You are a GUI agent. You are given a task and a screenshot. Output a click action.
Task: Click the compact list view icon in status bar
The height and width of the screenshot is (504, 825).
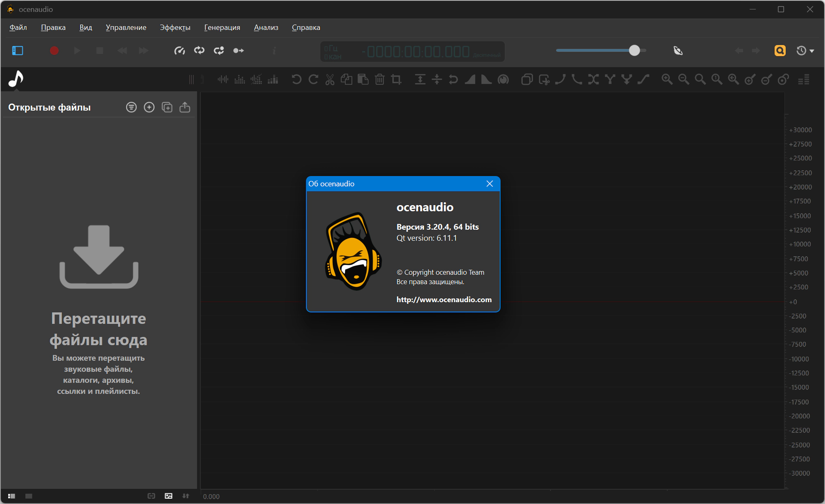point(29,496)
